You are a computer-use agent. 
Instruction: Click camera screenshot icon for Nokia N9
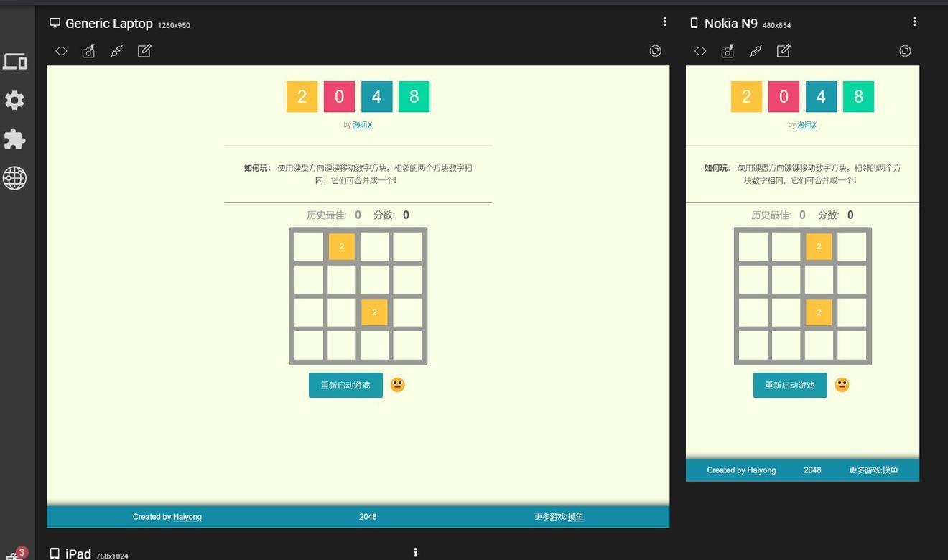pyautogui.click(x=728, y=51)
